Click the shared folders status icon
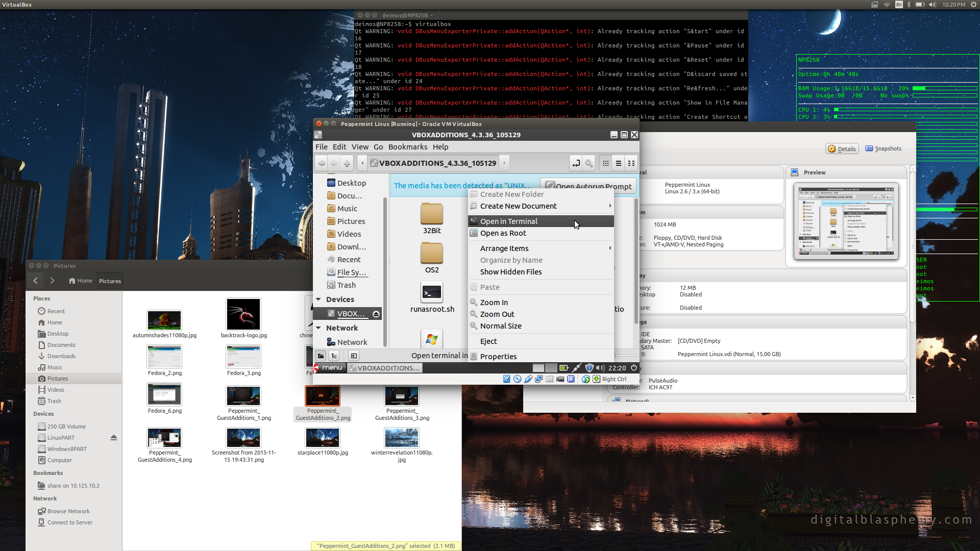The image size is (980, 551). (549, 379)
